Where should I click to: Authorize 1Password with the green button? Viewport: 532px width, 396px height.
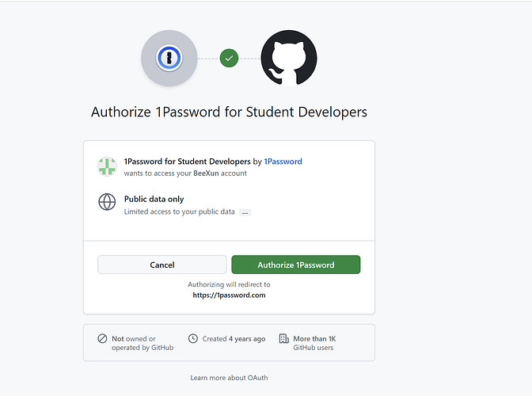coord(296,265)
